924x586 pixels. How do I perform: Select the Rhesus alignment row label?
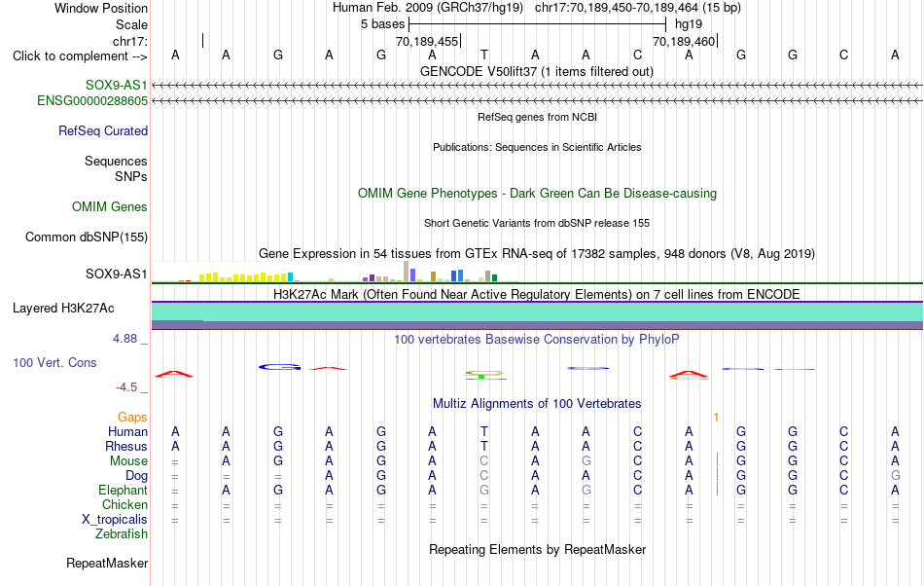[x=126, y=446]
